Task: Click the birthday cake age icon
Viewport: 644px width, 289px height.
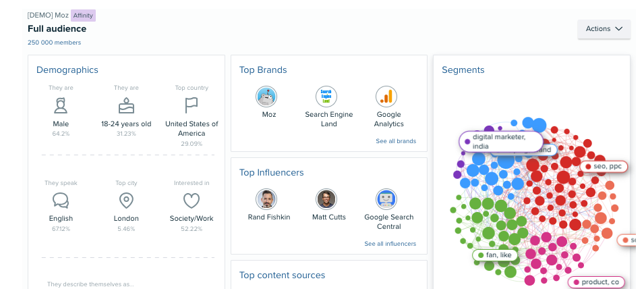Action: [126, 105]
